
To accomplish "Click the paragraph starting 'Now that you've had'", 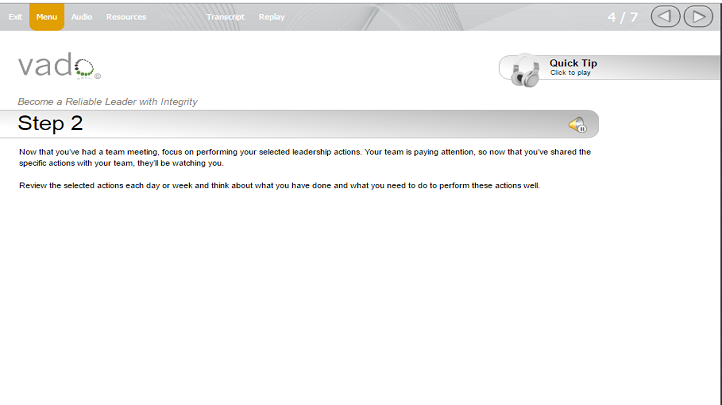I will tap(305, 157).
